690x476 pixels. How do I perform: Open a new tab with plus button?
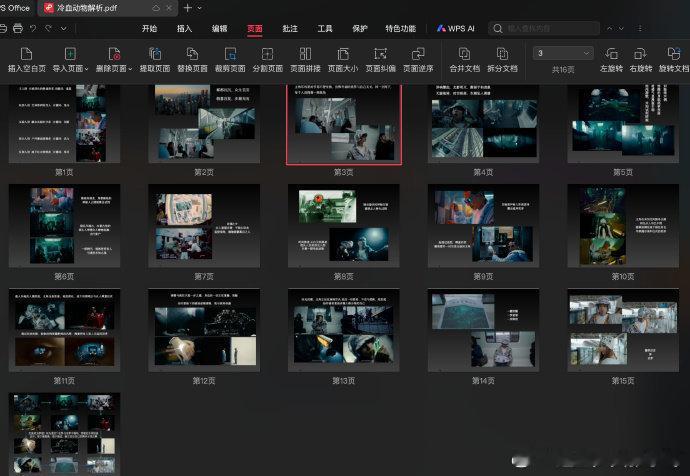click(x=187, y=8)
